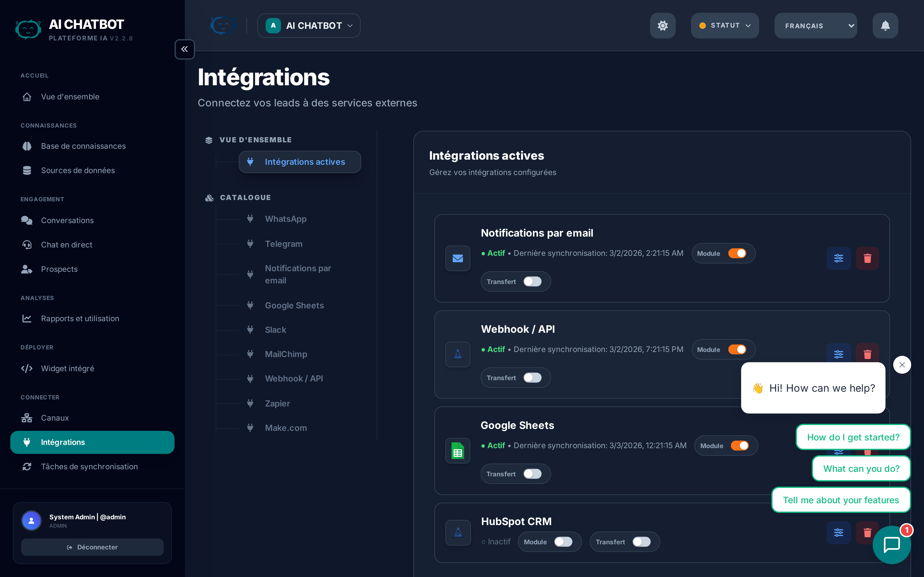Open settings for Notifications par email integration
This screenshot has height=577, width=924.
[x=838, y=258]
